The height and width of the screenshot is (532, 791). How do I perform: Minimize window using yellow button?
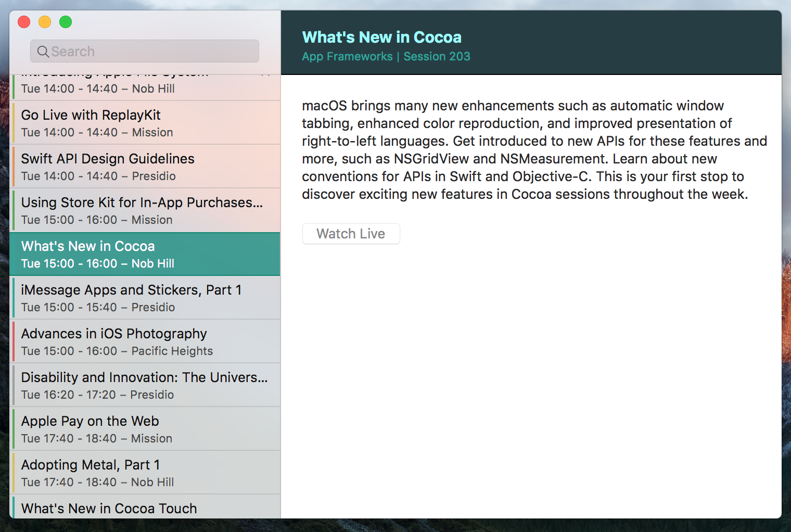point(45,22)
